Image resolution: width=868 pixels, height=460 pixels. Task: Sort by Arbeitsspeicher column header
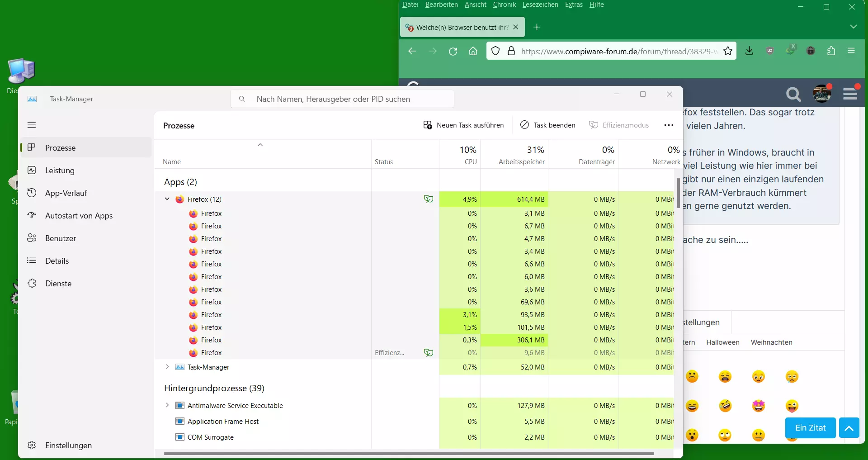pyautogui.click(x=514, y=155)
